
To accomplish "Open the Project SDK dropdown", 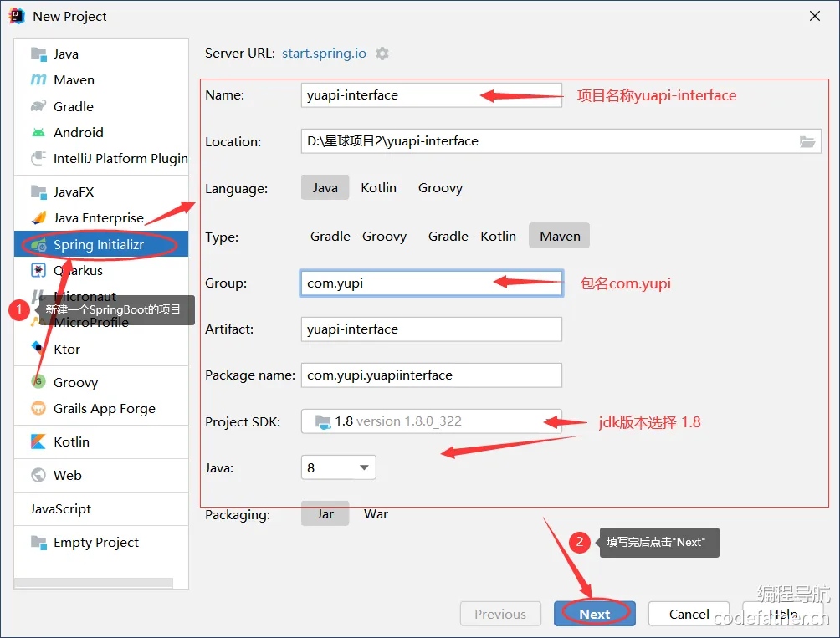I will [x=431, y=421].
